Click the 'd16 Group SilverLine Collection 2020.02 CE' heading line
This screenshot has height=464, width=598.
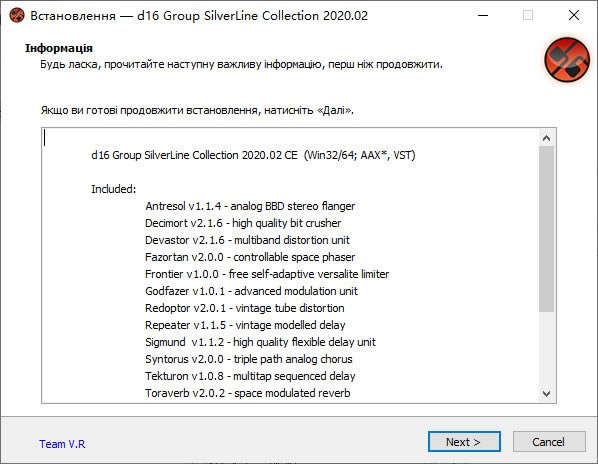click(253, 155)
